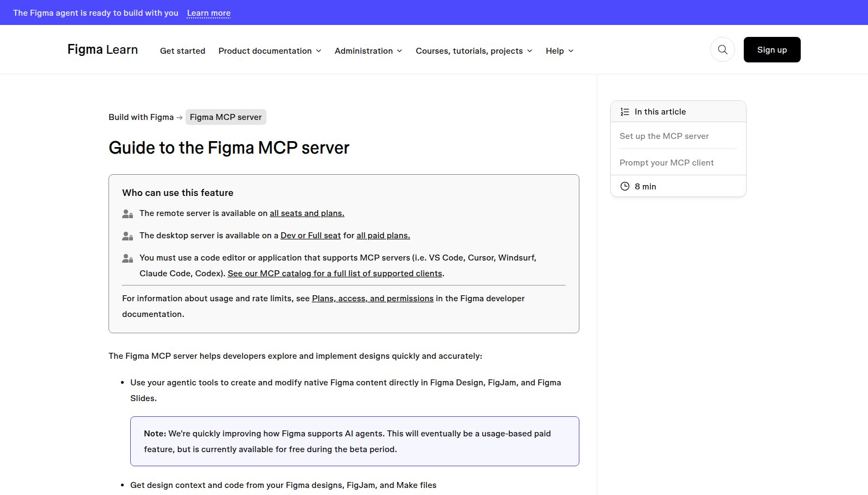
Task: Open Plans, access, and permissions link
Action: click(x=373, y=299)
